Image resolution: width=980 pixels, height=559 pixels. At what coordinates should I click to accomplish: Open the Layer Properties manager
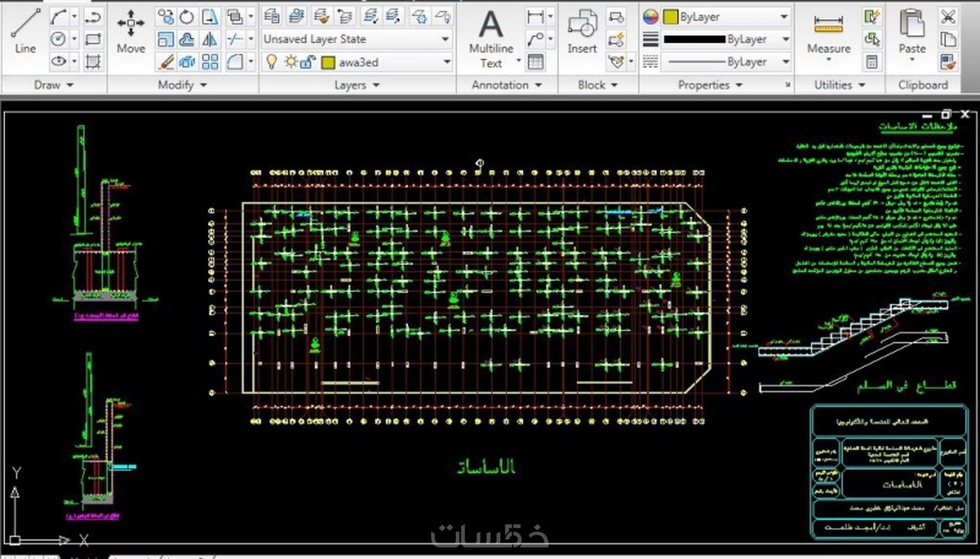tap(272, 16)
